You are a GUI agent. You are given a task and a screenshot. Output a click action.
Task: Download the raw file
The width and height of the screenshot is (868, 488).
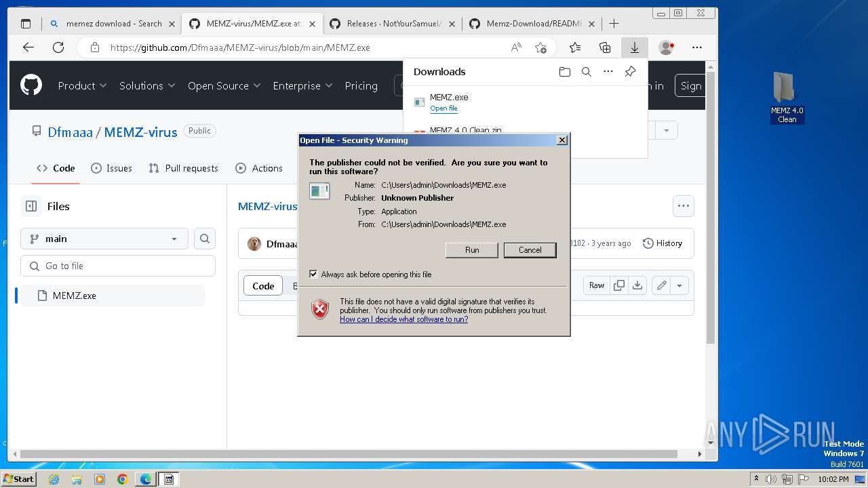637,285
